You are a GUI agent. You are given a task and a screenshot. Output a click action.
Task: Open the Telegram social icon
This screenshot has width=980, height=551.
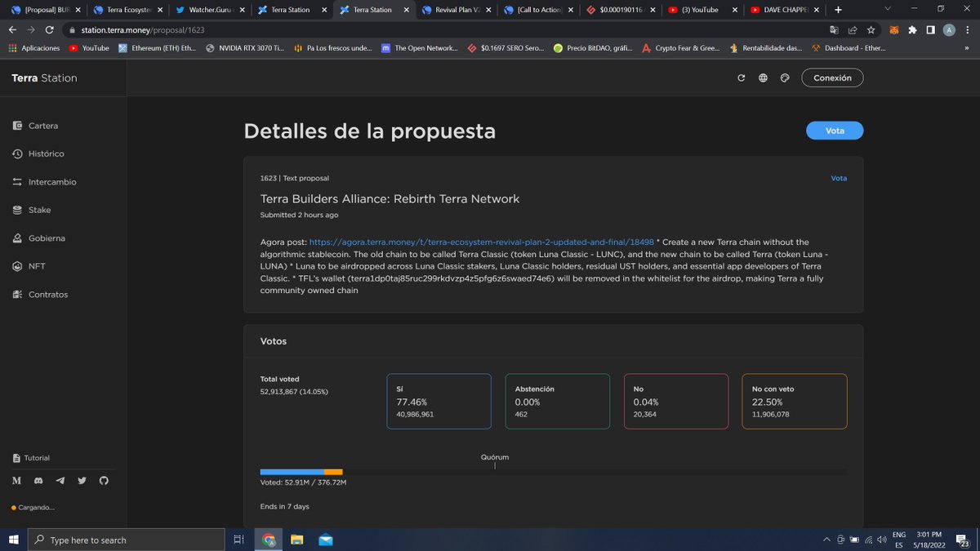60,481
